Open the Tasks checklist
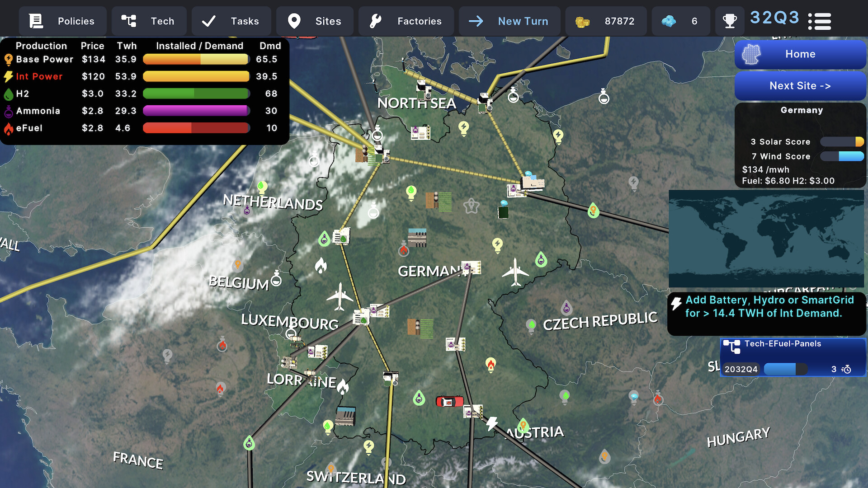 pos(231,21)
